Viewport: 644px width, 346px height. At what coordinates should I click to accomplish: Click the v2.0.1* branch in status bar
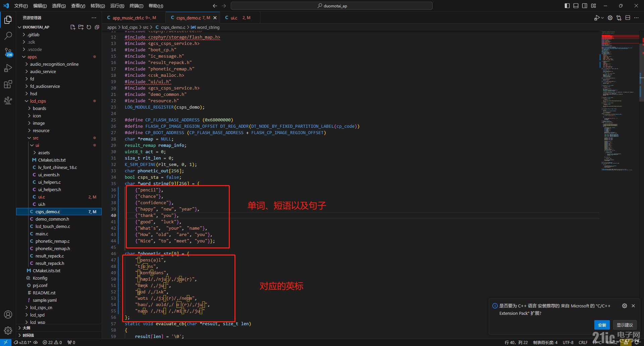[x=22, y=342]
